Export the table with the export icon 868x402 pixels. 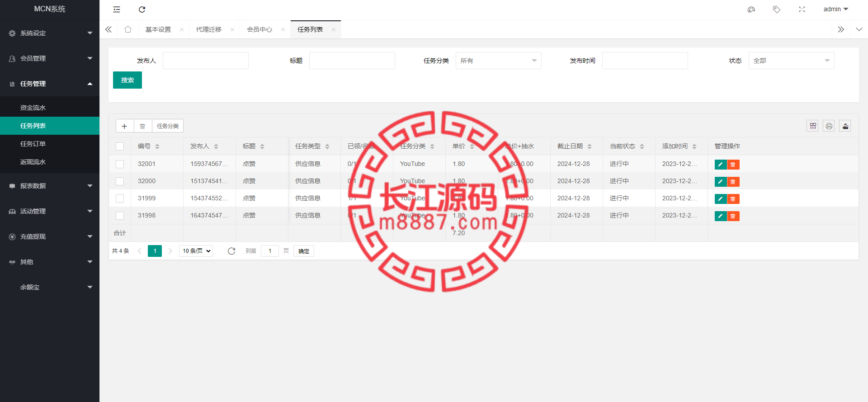[x=845, y=126]
